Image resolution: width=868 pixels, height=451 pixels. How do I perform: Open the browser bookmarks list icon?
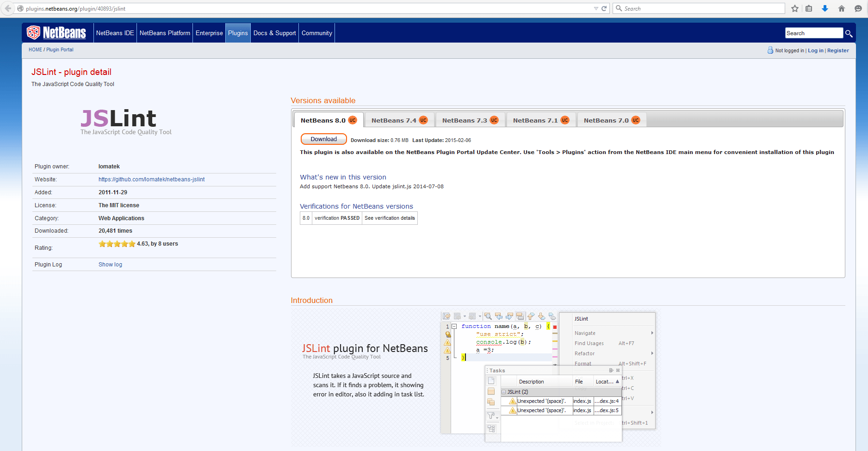809,8
